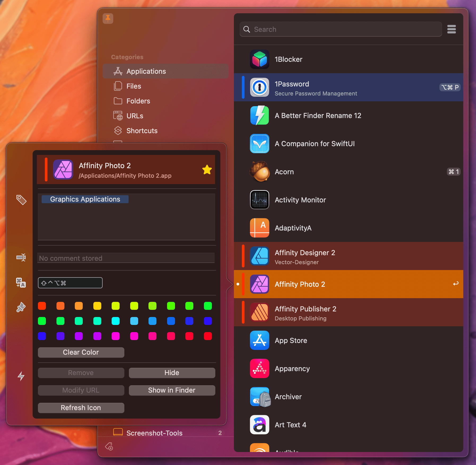Click the ⌘1 shortcut badge on Acorn
Image resolution: width=476 pixels, height=465 pixels.
[453, 172]
